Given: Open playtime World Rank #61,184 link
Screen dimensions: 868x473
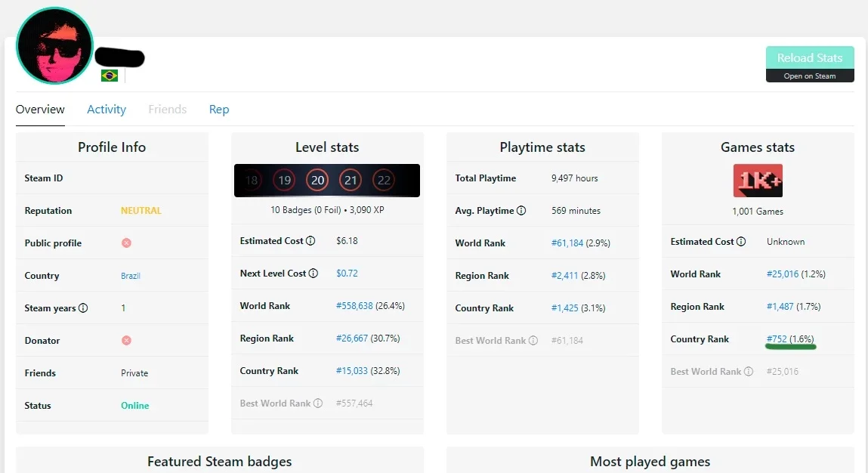Looking at the screenshot, I should click(567, 243).
